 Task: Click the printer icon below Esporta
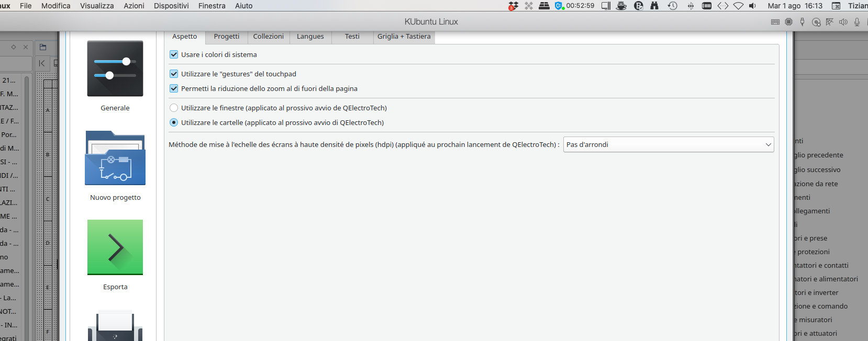115,326
